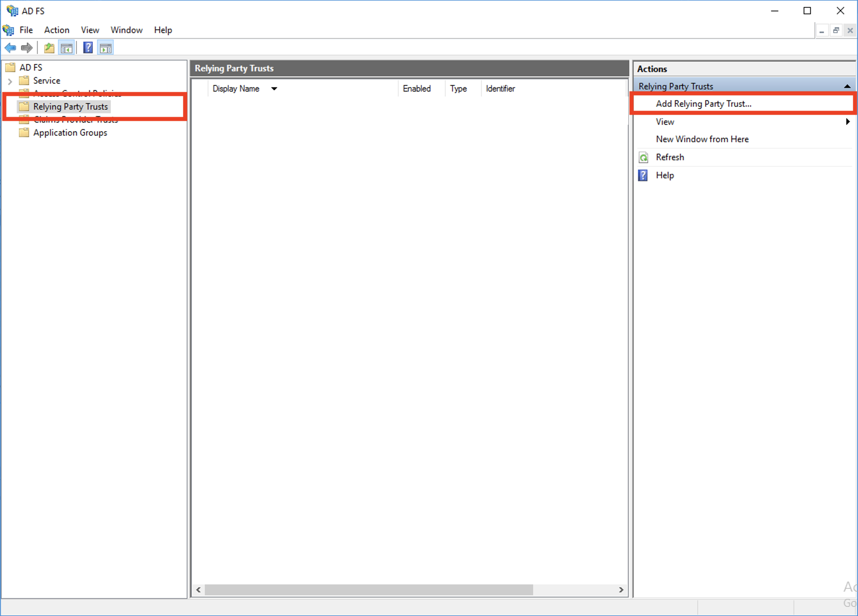This screenshot has width=858, height=616.
Task: Click the Help question mark icon
Action: [87, 47]
